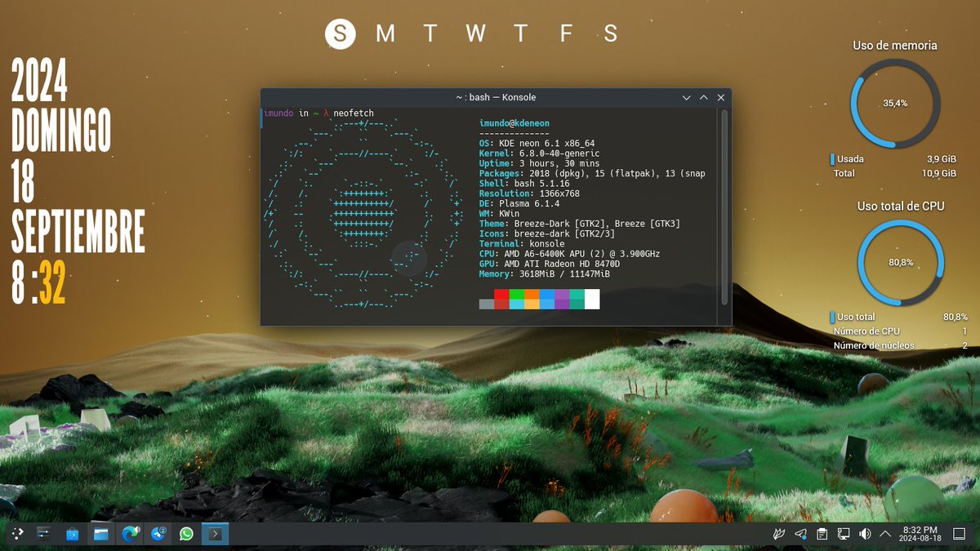This screenshot has height=551, width=980.
Task: Click the SEPTIEMBRE month text on desktop
Action: coord(78,232)
